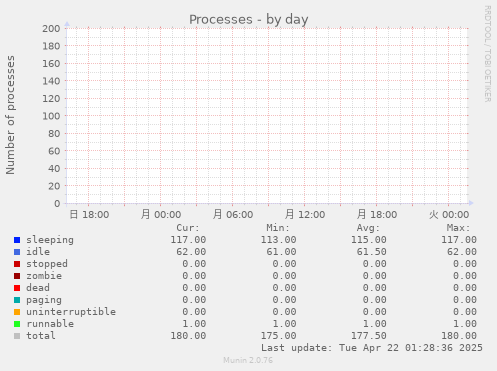Click the uninterruptible legend color swatch

pos(17,312)
